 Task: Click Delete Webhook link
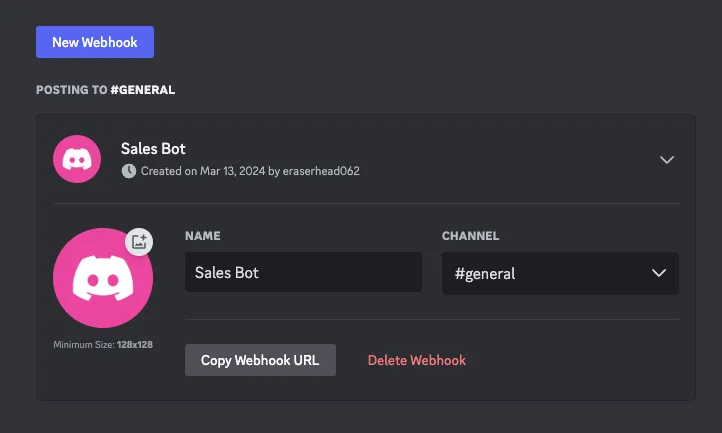click(417, 360)
